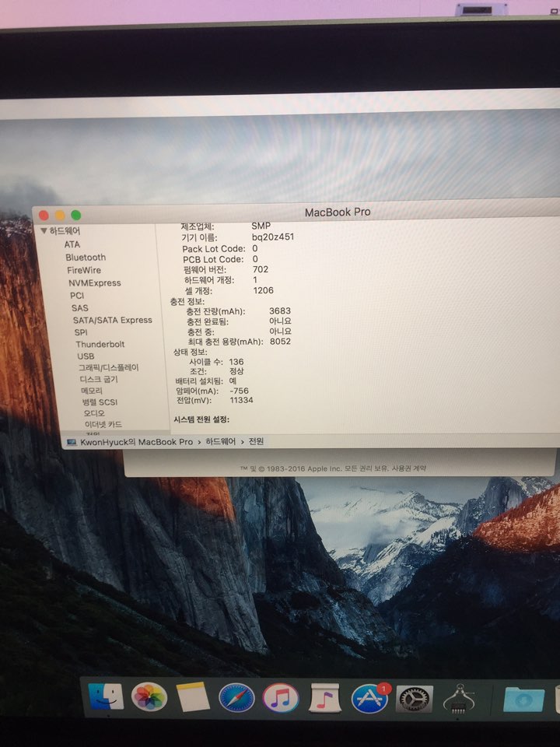Screen dimensions: 560x747
Task: Open iTunes from the dock
Action: point(281,697)
